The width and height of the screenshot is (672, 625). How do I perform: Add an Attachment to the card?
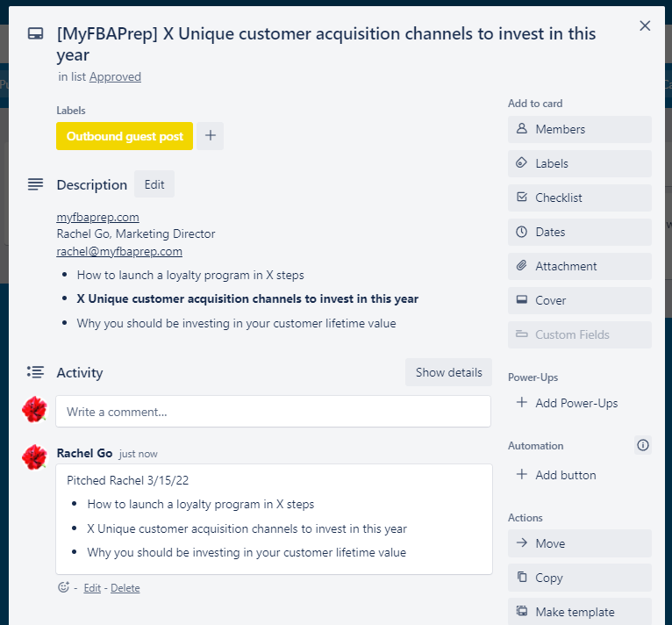[x=579, y=266]
